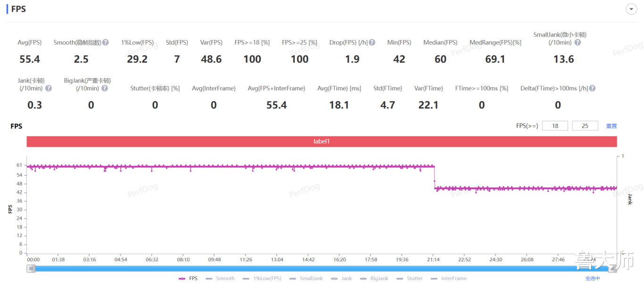Open help icon beside Smooth(稳帧指数)

[x=106, y=42]
